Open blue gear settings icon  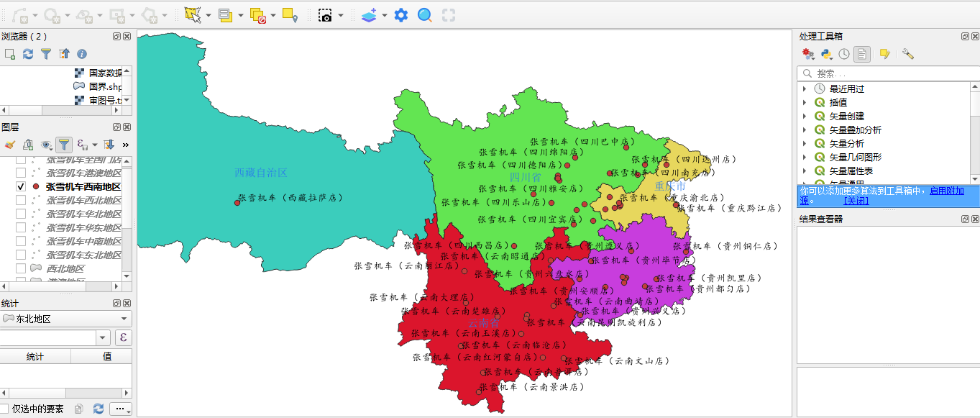tap(401, 14)
